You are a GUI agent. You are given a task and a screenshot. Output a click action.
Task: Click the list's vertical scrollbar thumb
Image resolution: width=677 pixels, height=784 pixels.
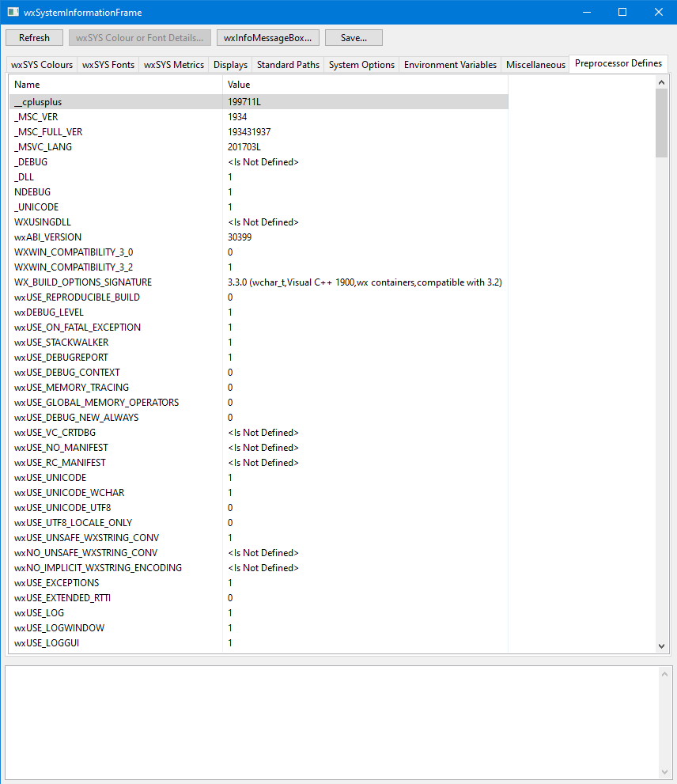pos(661,123)
